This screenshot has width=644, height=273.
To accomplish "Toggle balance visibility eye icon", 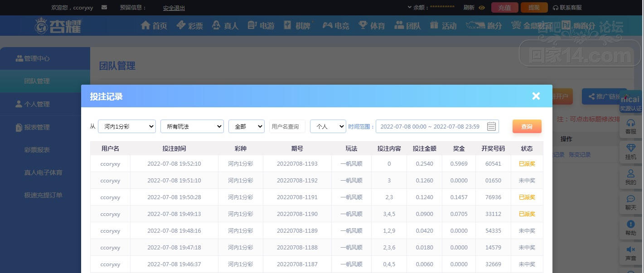I will click(x=482, y=8).
